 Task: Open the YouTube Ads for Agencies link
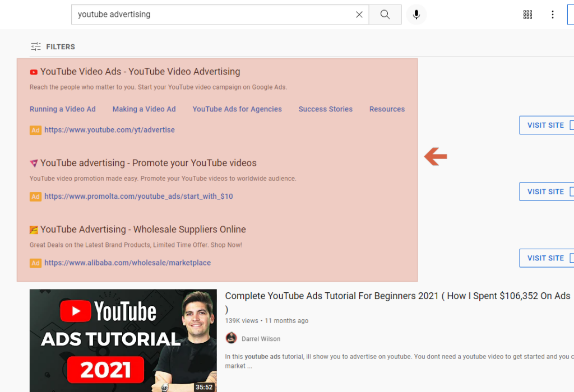pyautogui.click(x=237, y=109)
